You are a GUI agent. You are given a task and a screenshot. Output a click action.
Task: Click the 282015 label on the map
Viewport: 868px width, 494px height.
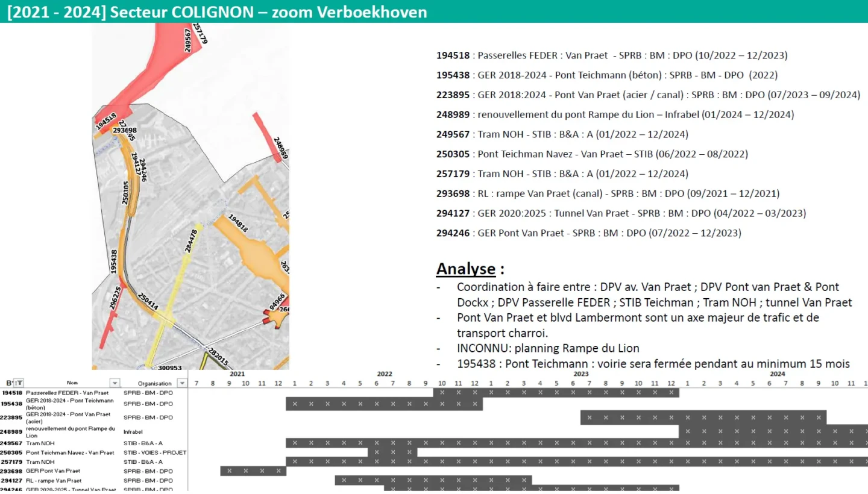(x=219, y=357)
